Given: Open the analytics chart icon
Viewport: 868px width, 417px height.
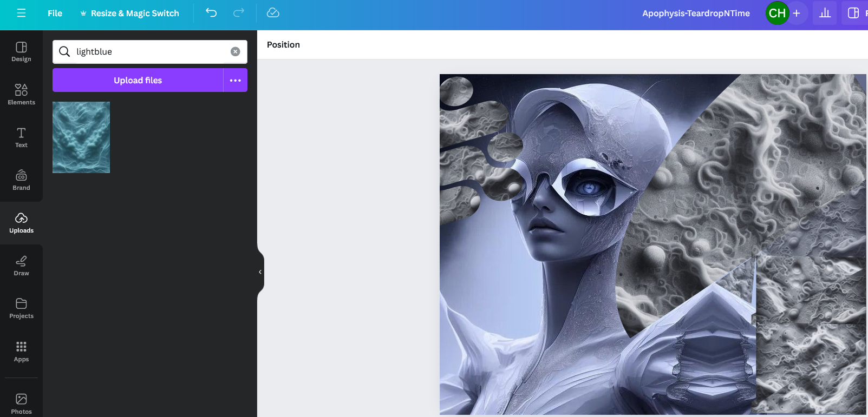Looking at the screenshot, I should (x=825, y=13).
